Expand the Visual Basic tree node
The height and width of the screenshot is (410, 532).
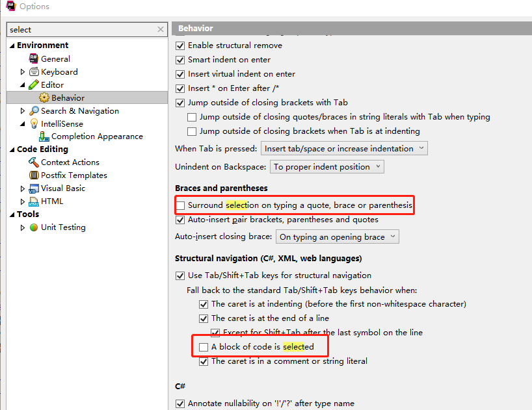click(23, 188)
